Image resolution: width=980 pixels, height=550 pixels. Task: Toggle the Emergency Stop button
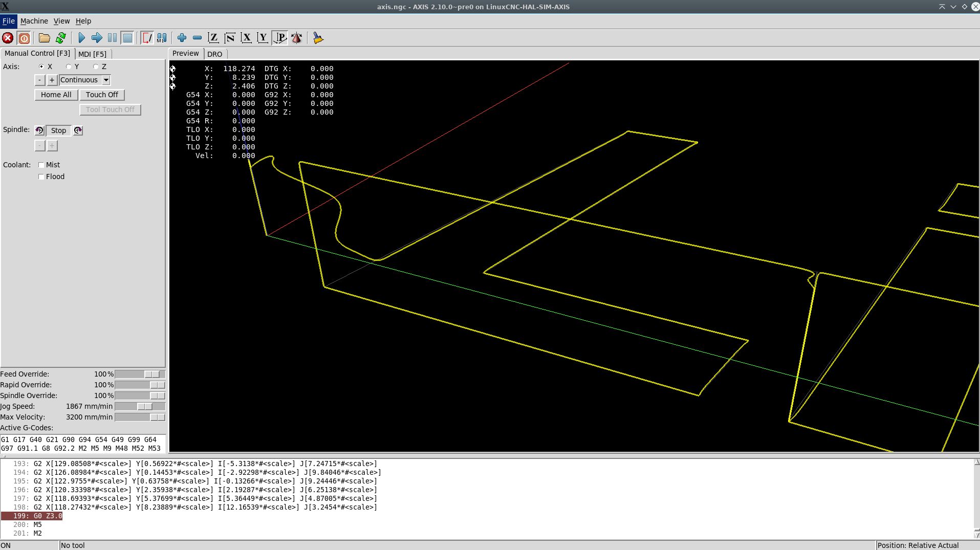click(x=8, y=38)
